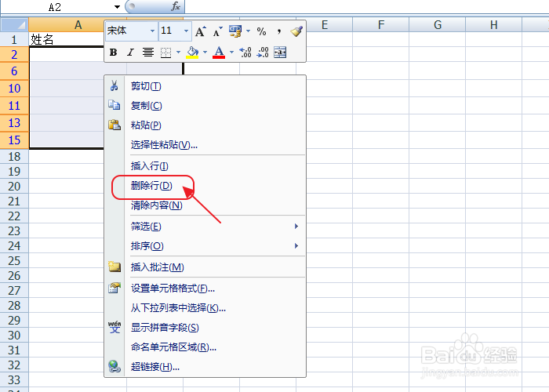Select row 2 header
549x392 pixels.
[14, 54]
